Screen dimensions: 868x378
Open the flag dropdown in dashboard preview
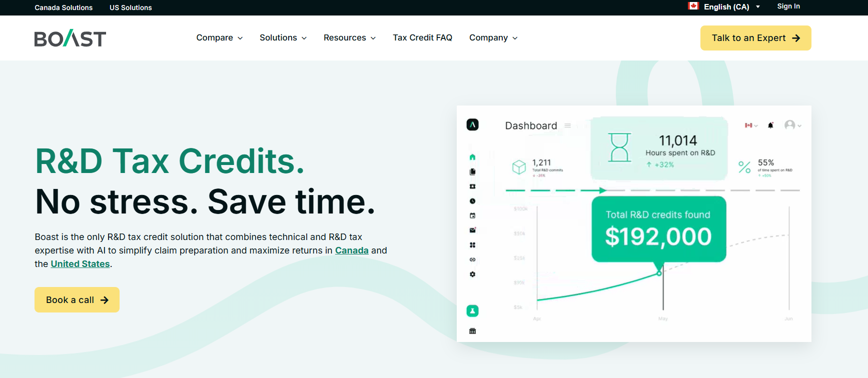click(751, 125)
